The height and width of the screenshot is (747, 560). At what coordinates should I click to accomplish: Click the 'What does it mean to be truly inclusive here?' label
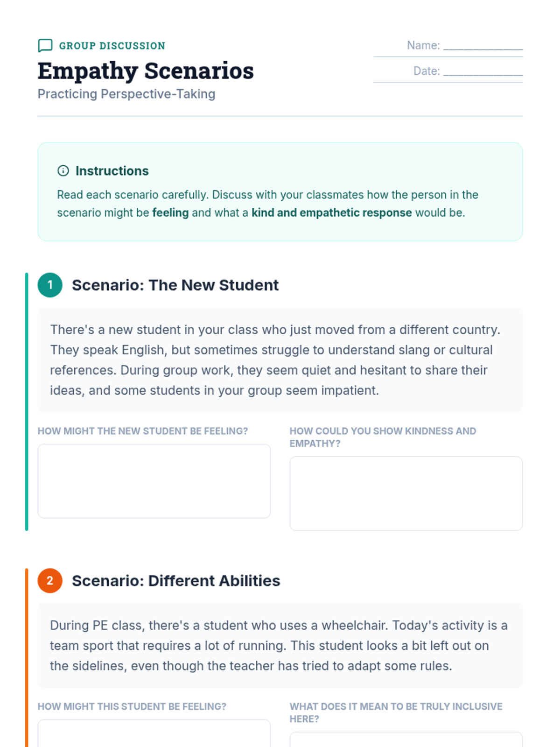click(x=396, y=712)
